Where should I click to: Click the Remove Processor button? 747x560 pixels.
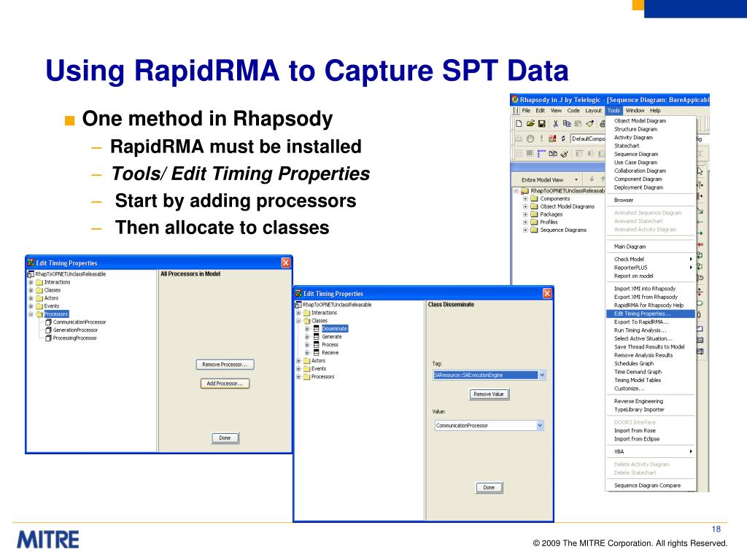225,365
